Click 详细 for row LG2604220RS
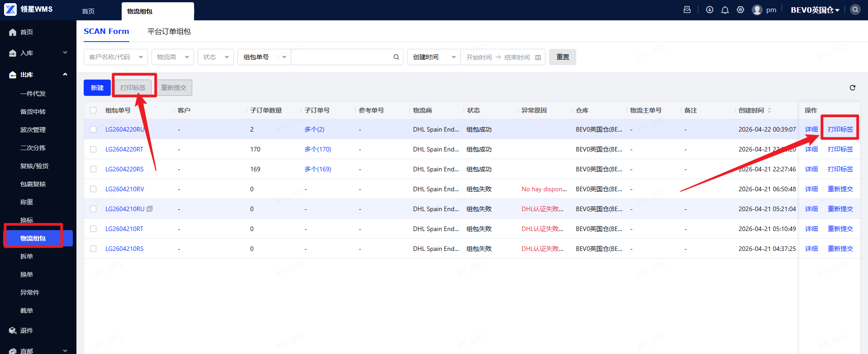This screenshot has height=354, width=868. (x=811, y=169)
